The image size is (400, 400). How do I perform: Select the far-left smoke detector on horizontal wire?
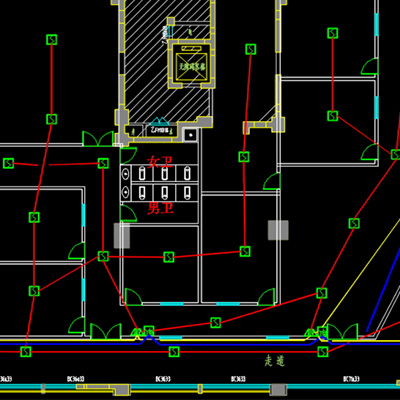click(9, 163)
